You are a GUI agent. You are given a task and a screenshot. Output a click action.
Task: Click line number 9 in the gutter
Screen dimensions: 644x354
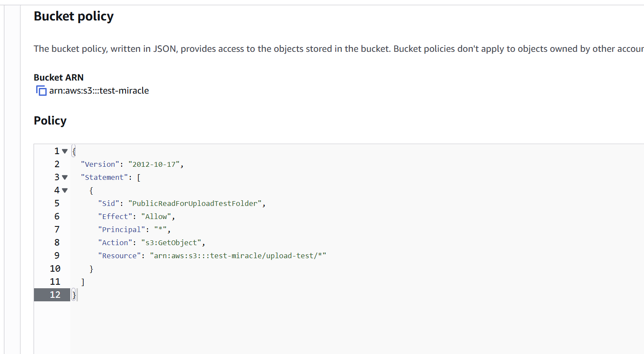point(57,256)
